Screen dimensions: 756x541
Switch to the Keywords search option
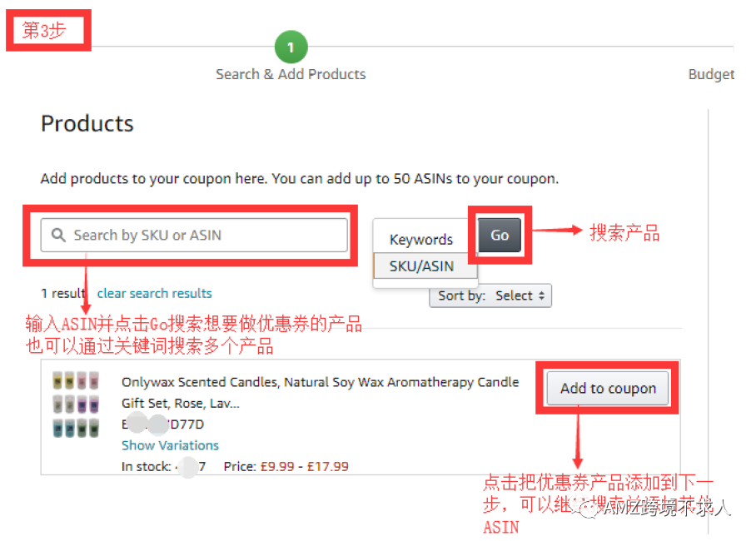pyautogui.click(x=421, y=239)
